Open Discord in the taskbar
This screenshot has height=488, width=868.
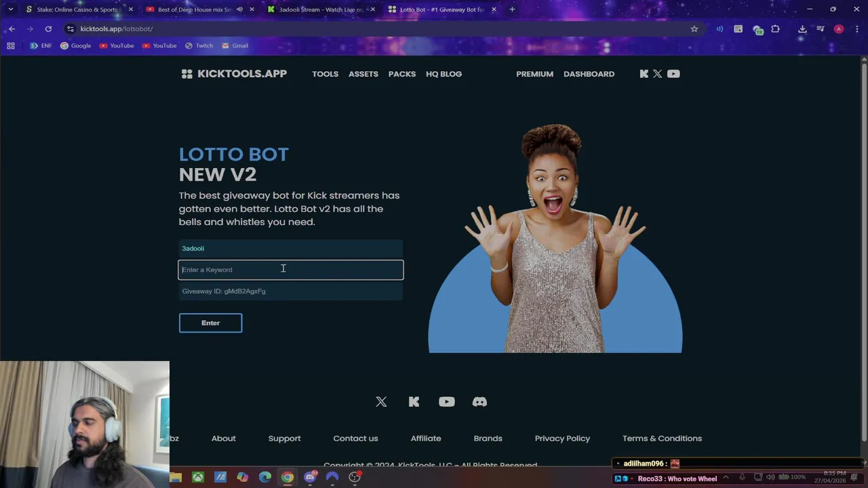coord(310,477)
